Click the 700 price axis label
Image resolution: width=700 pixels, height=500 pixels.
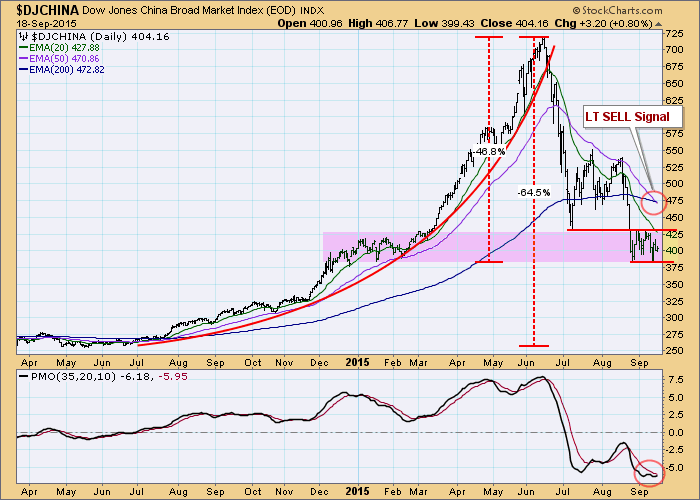coord(674,50)
